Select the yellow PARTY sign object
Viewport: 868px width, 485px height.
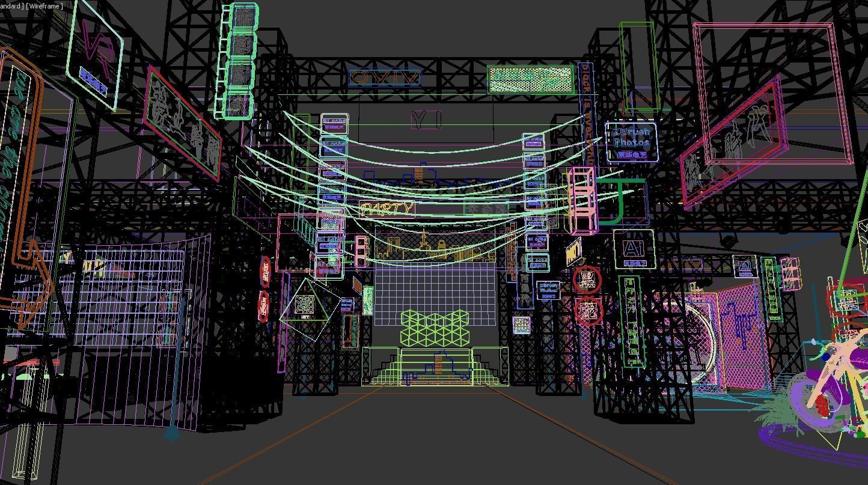tap(387, 209)
